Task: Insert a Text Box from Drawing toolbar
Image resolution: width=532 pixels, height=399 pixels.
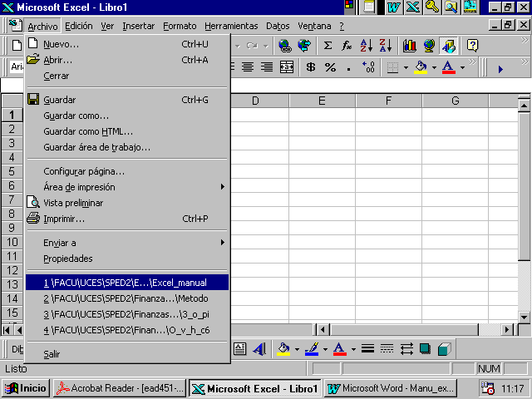Action: point(240,349)
